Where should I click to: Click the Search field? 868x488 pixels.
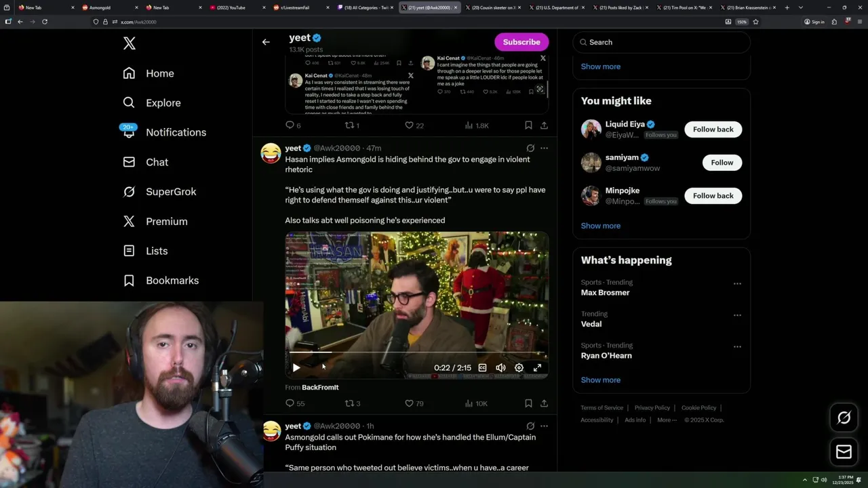662,42
